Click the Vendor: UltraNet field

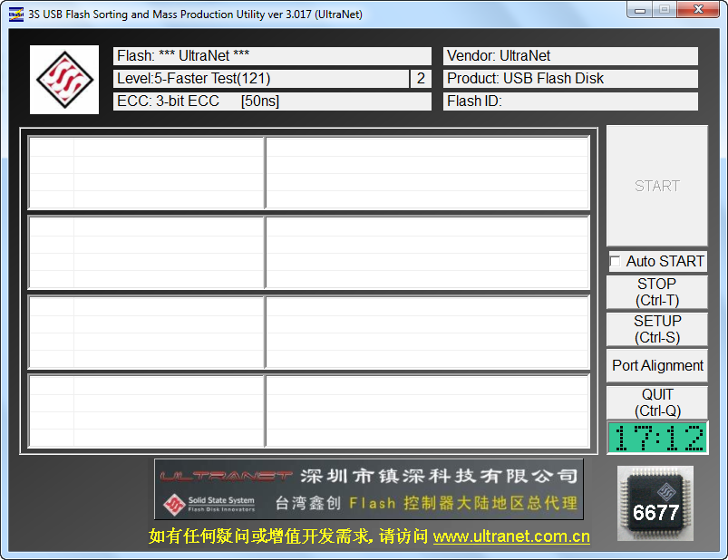(570, 55)
